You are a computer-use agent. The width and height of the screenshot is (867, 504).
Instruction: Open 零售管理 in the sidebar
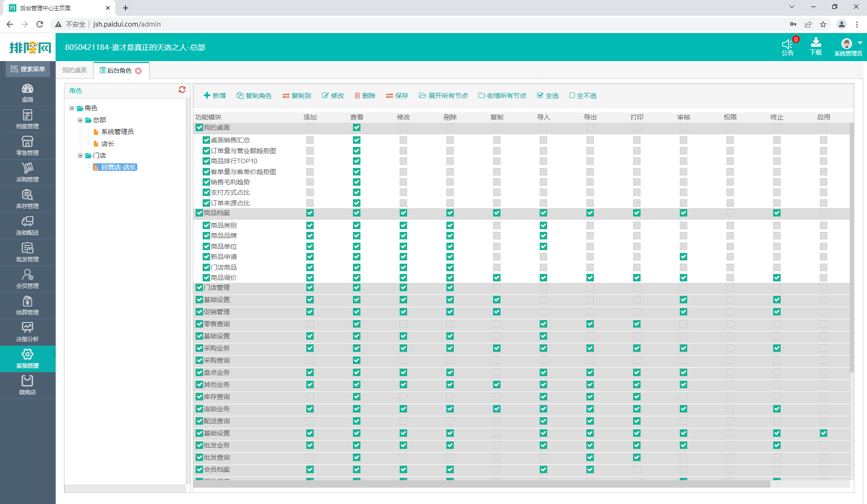(x=28, y=146)
